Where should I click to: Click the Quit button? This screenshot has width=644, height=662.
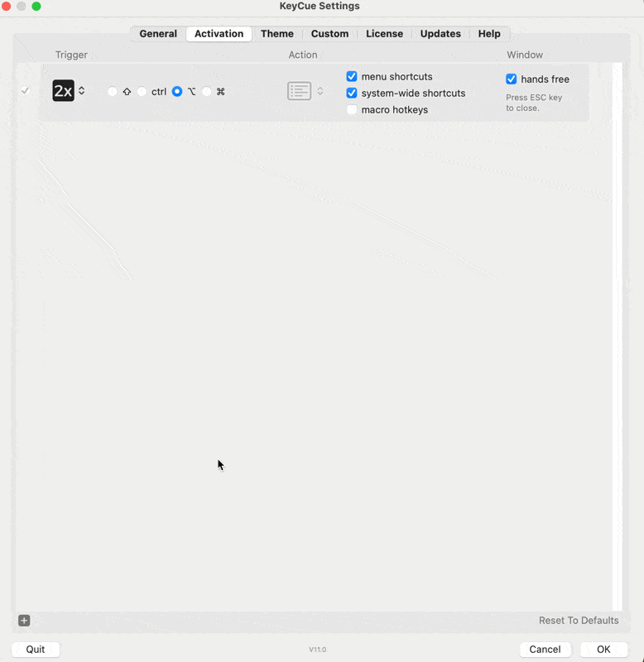[36, 649]
